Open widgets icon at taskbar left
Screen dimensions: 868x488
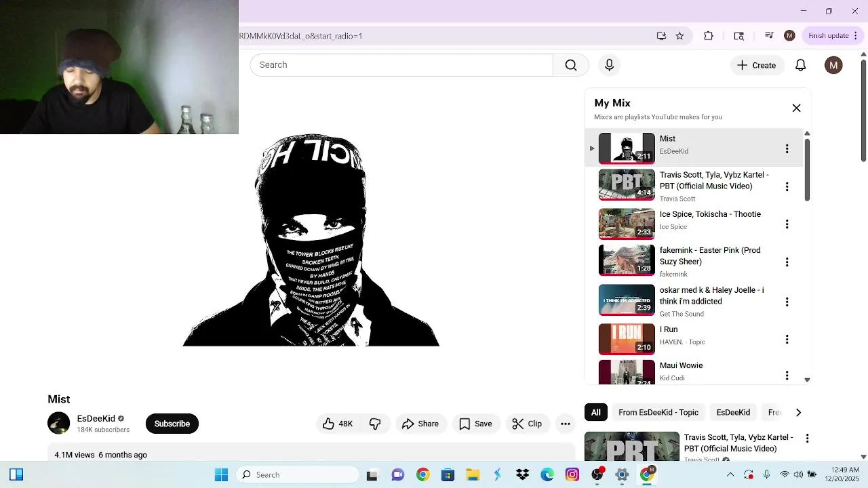pyautogui.click(x=16, y=474)
